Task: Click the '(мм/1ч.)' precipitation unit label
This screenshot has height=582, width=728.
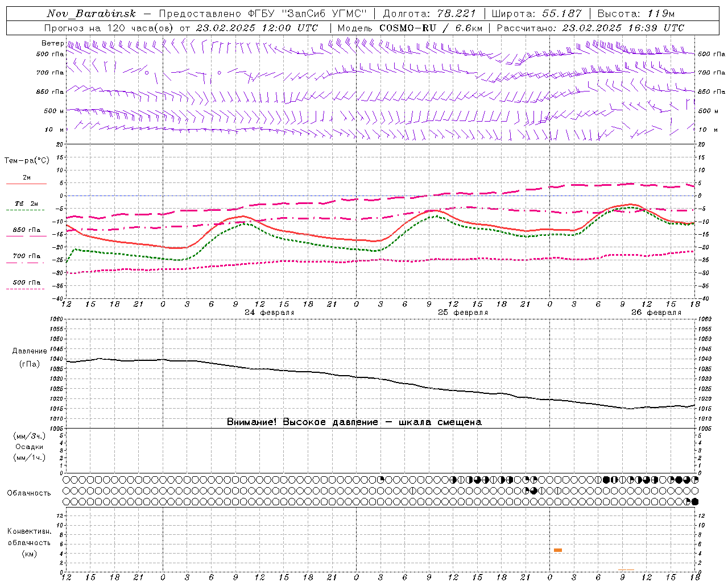Action: click(30, 458)
